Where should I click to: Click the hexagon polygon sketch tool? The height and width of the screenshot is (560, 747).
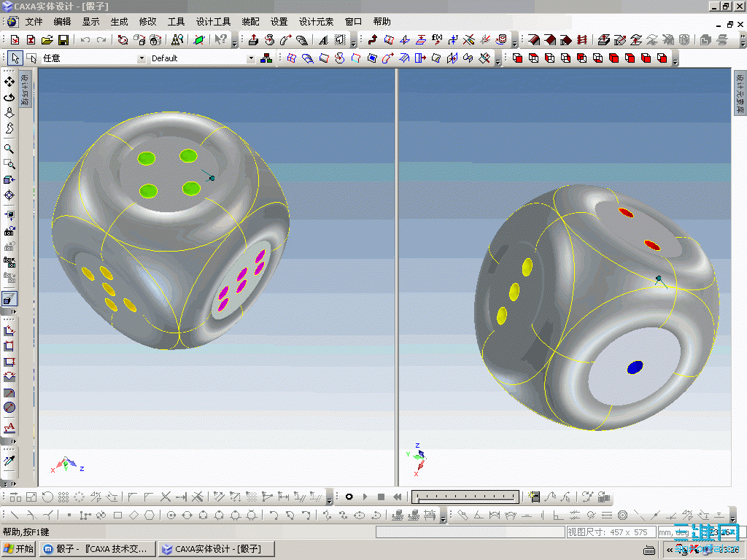(x=150, y=516)
